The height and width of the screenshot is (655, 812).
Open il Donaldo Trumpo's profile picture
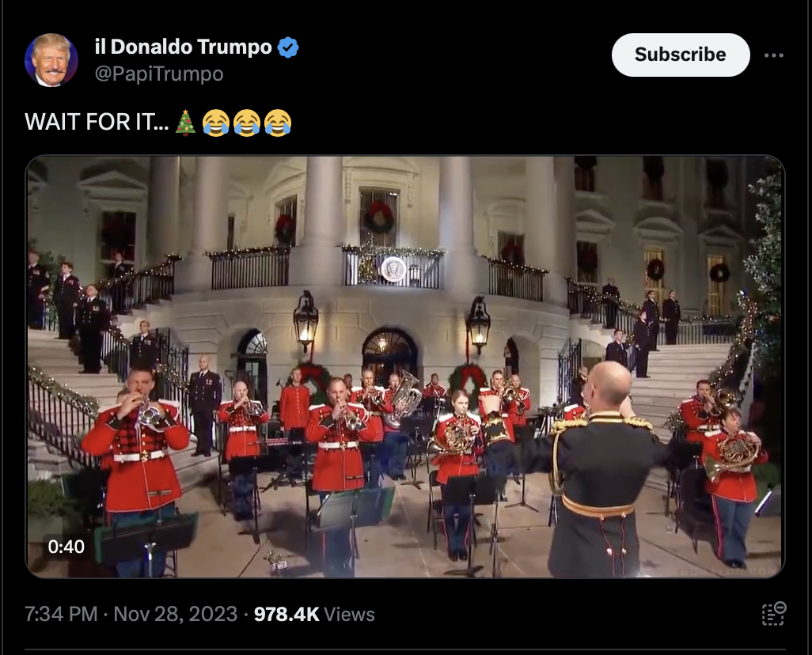point(51,60)
